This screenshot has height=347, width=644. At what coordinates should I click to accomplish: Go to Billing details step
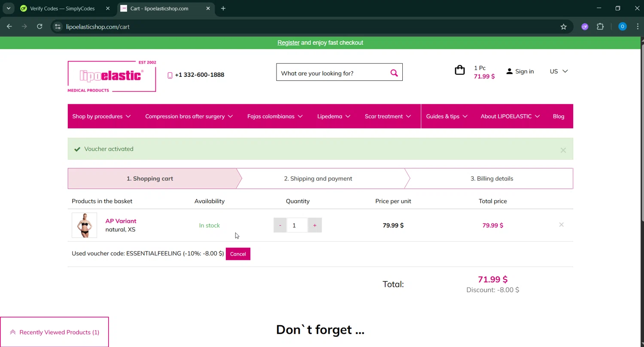(x=492, y=179)
